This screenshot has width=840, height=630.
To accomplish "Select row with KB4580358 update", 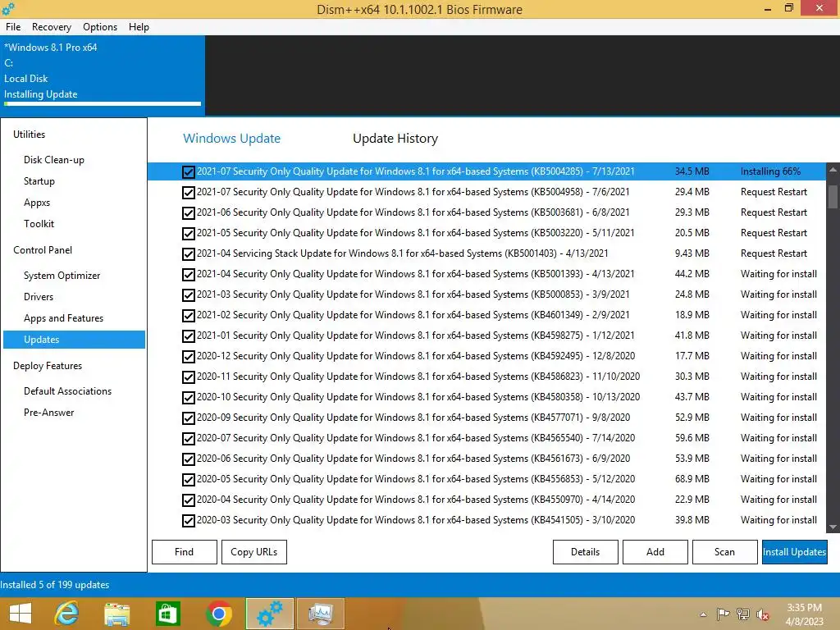I will [486, 397].
